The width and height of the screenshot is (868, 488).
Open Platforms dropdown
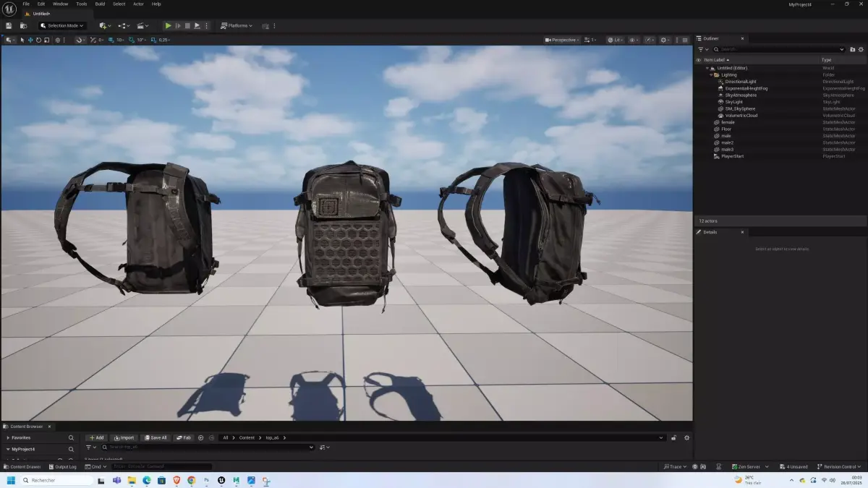pyautogui.click(x=237, y=26)
